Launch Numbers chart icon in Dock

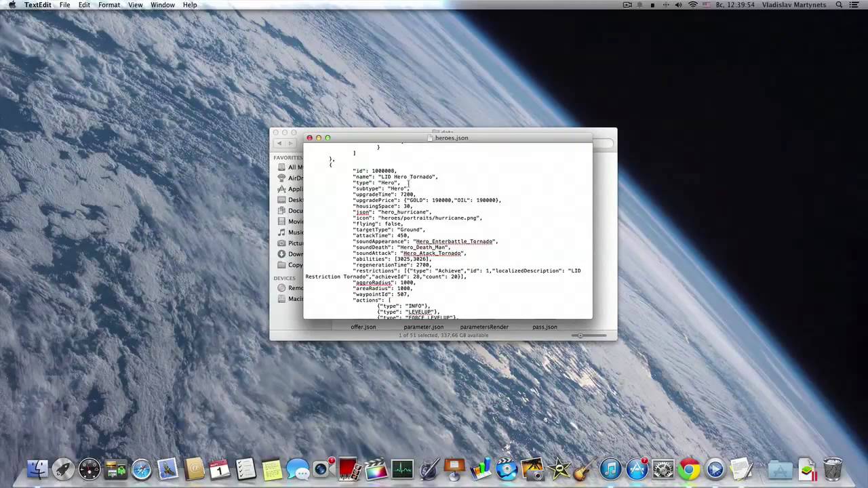tap(481, 468)
